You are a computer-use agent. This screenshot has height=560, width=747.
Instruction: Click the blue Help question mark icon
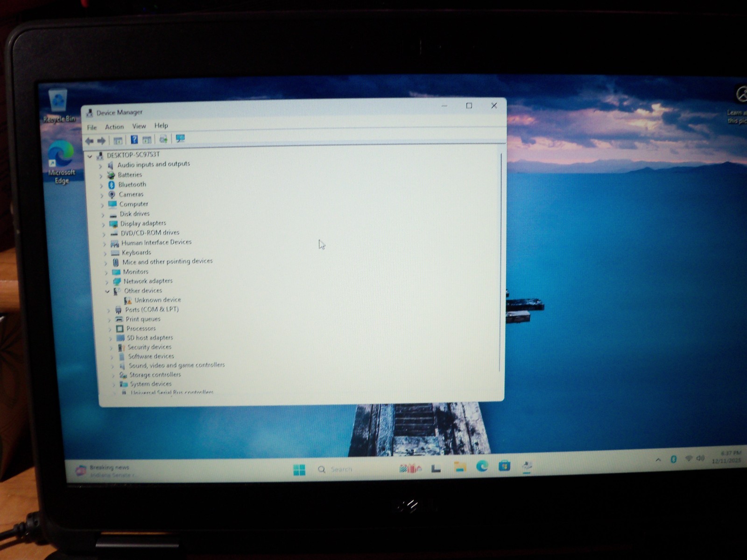(134, 140)
